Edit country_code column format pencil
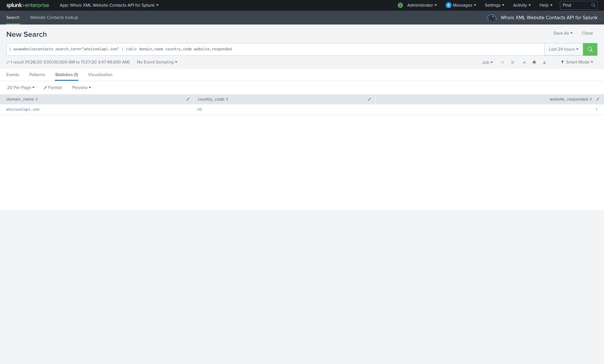The height and width of the screenshot is (364, 604). [370, 99]
